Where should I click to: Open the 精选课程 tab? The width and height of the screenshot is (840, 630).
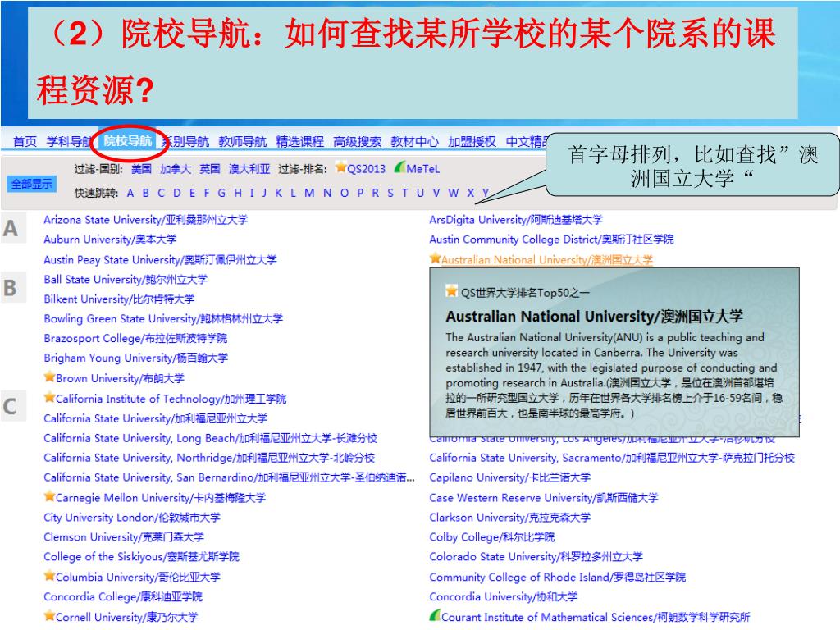[299, 141]
